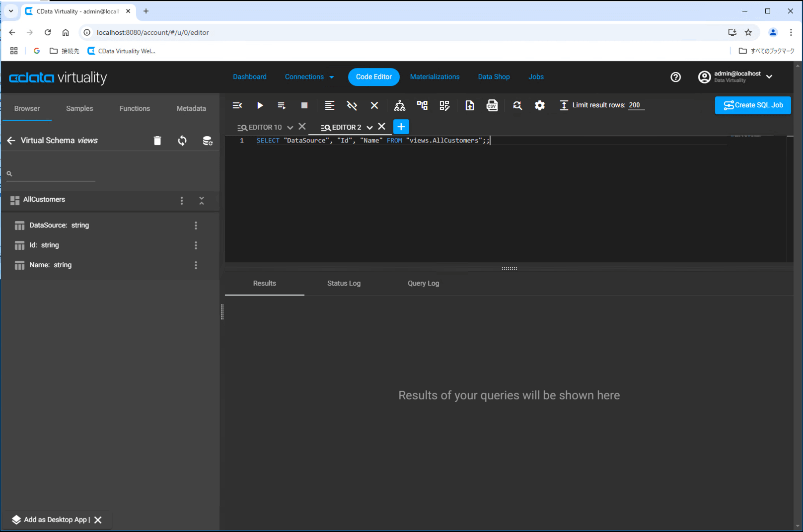Edit the limit result rows value 200

point(636,105)
